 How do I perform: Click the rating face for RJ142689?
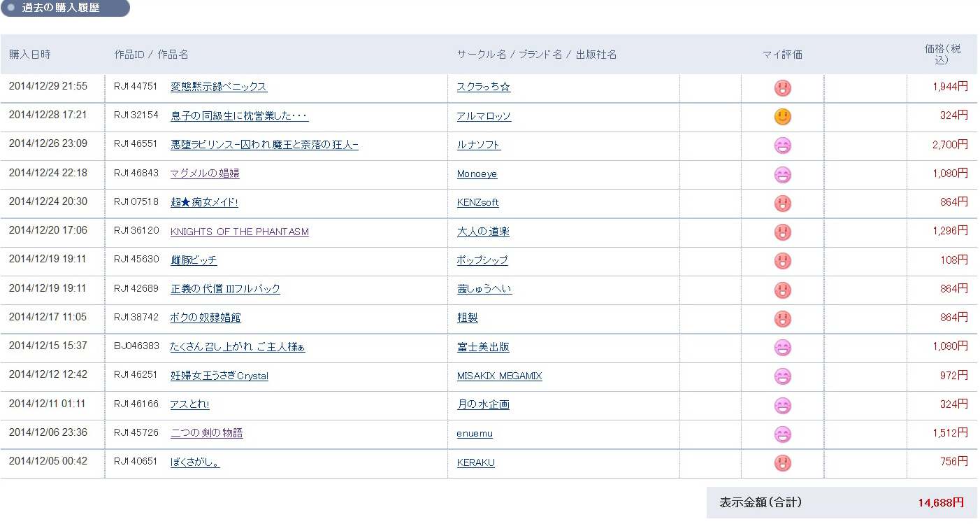[783, 290]
